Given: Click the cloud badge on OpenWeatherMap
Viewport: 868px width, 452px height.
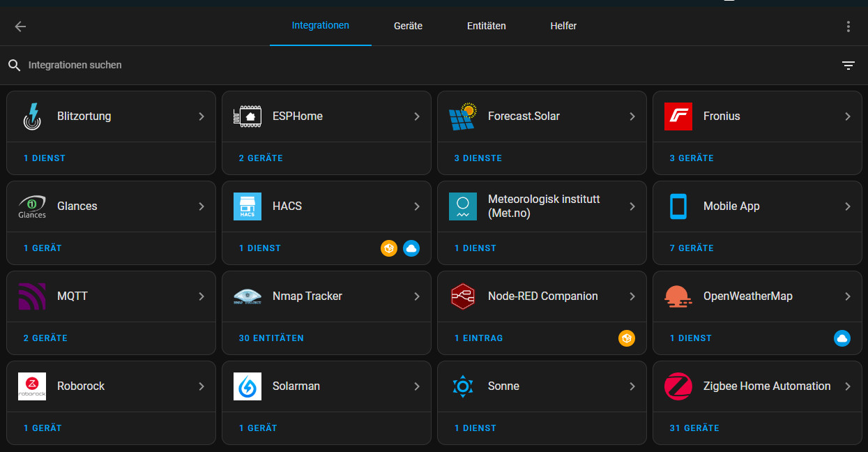Looking at the screenshot, I should (x=842, y=338).
